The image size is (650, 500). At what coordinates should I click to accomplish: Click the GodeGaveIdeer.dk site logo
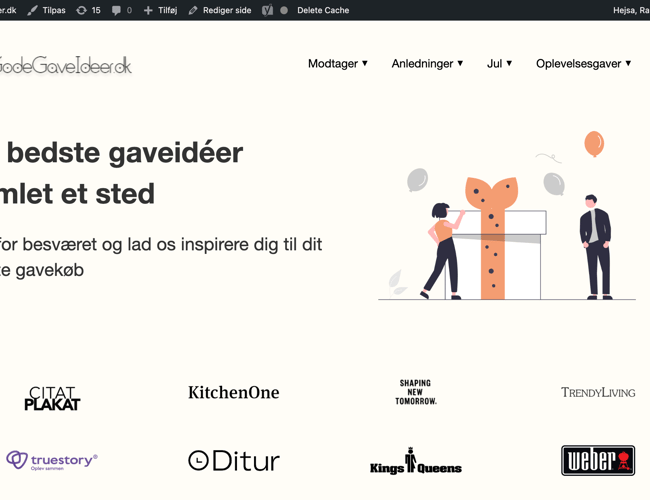pyautogui.click(x=65, y=66)
